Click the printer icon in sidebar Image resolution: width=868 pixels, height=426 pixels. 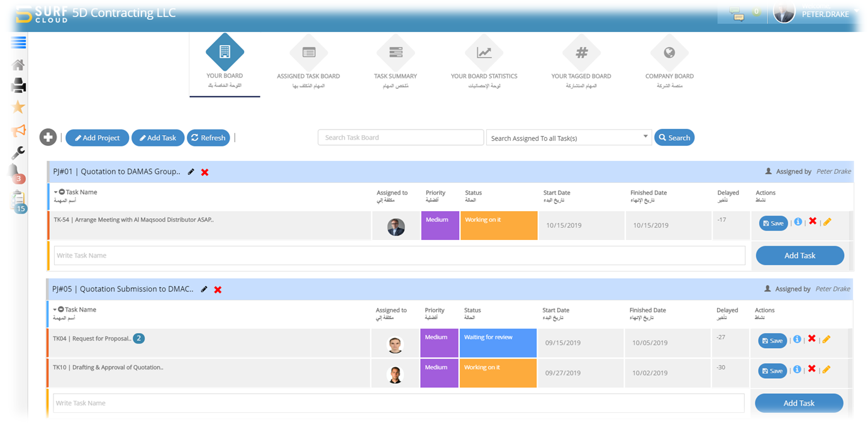[18, 85]
